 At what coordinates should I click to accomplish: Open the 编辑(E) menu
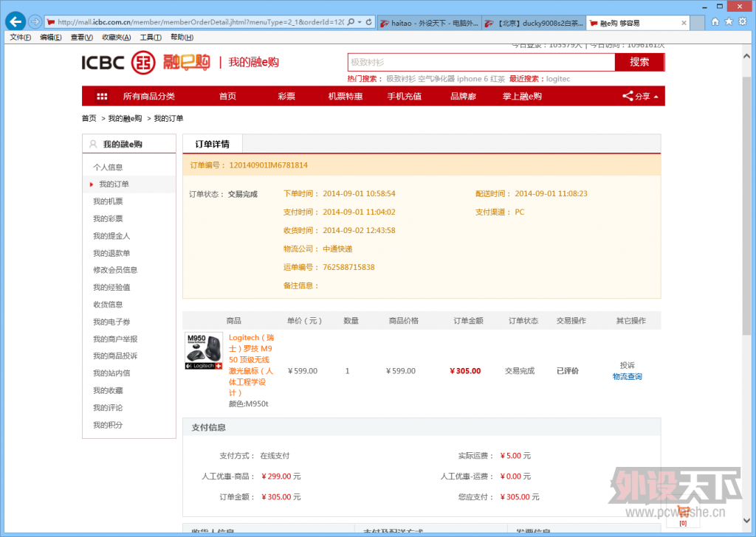pos(51,38)
